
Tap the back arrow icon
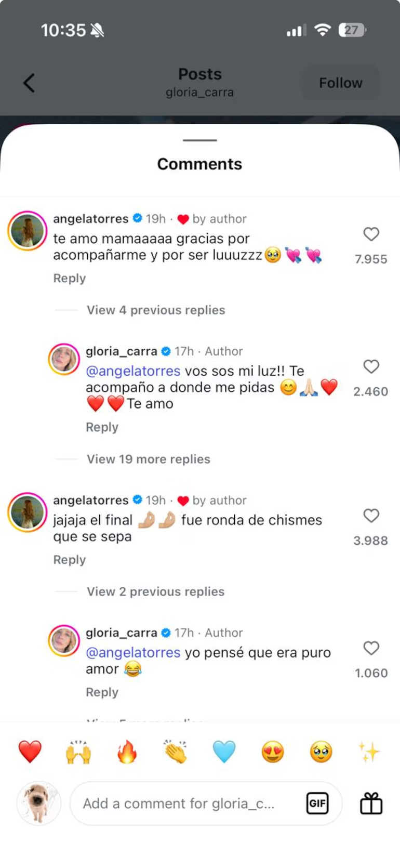pyautogui.click(x=29, y=83)
